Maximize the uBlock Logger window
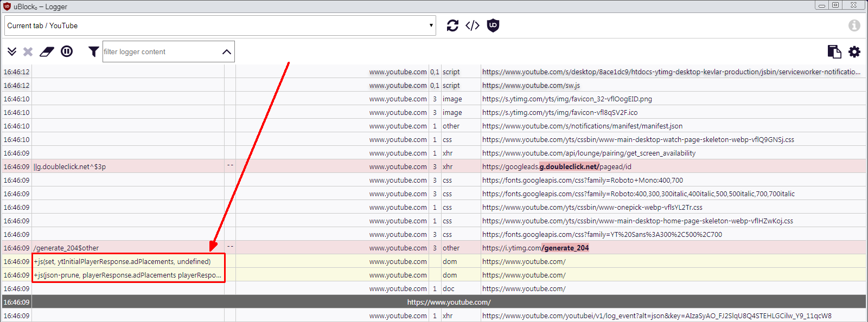This screenshot has width=868, height=322. [x=835, y=5]
